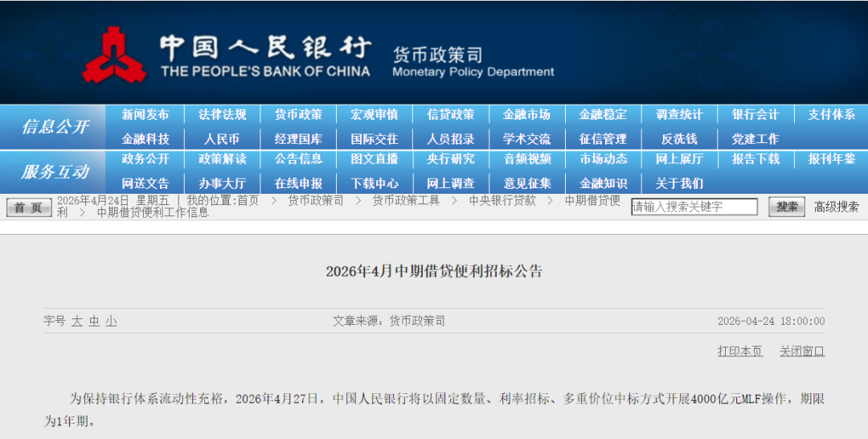Open the 党建工作 navigation link
The height and width of the screenshot is (439, 868).
click(x=755, y=139)
